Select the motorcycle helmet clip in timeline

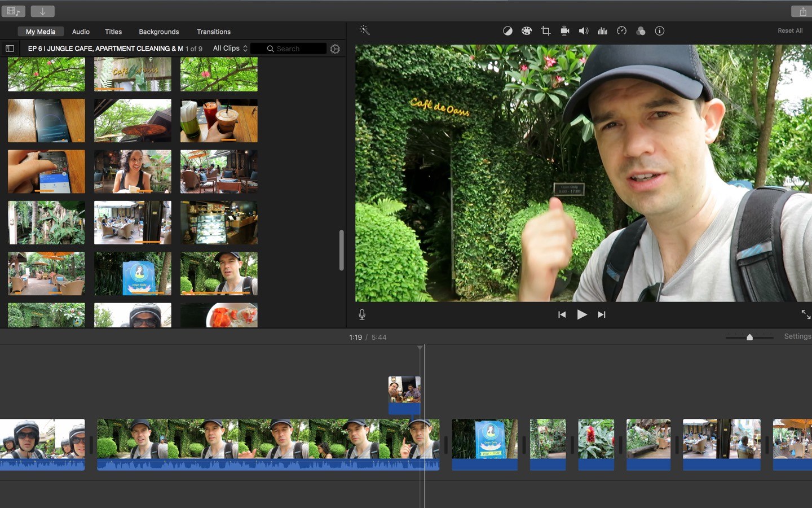[x=42, y=444]
